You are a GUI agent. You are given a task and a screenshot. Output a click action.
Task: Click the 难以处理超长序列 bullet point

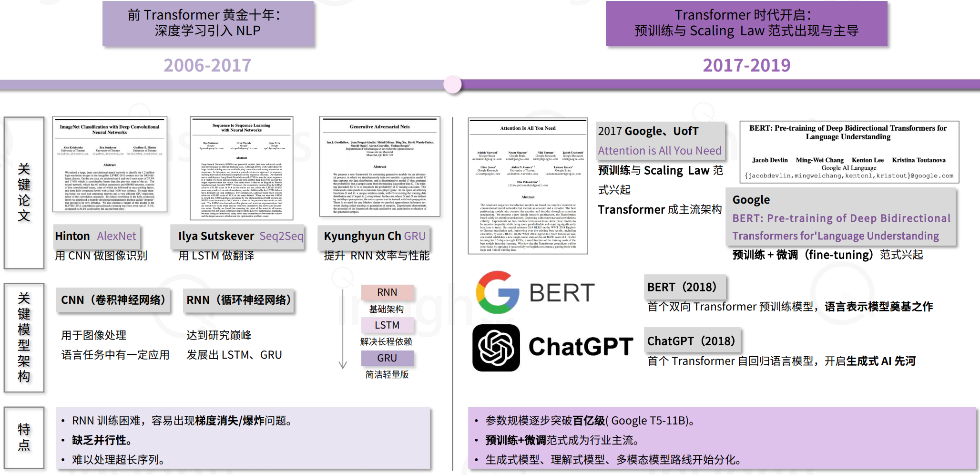click(118, 460)
